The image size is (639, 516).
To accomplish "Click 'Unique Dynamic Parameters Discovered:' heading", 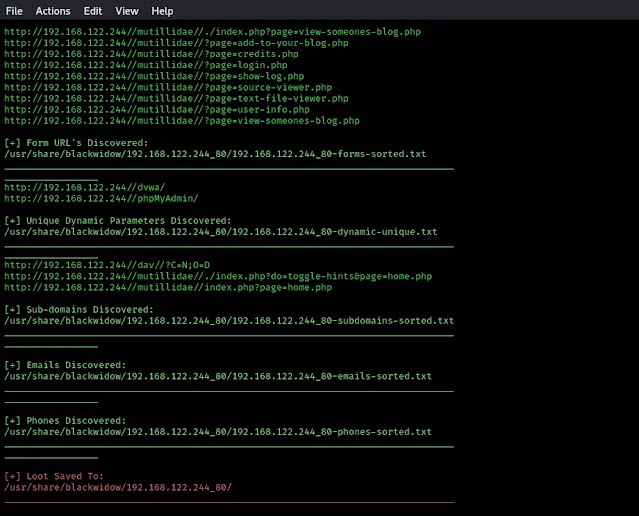I will click(x=118, y=221).
